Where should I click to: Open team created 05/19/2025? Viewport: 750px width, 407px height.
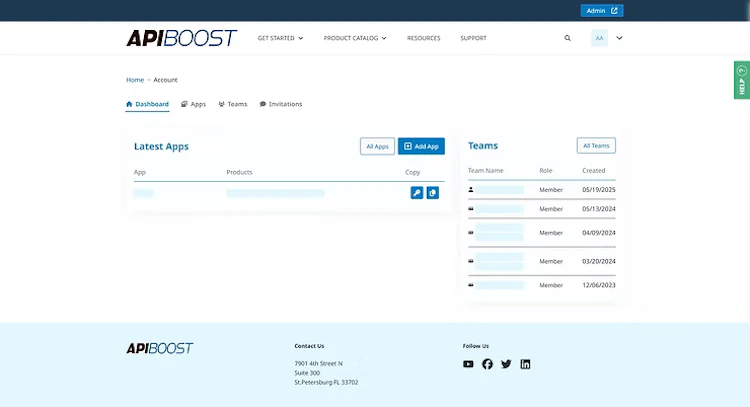pyautogui.click(x=499, y=190)
